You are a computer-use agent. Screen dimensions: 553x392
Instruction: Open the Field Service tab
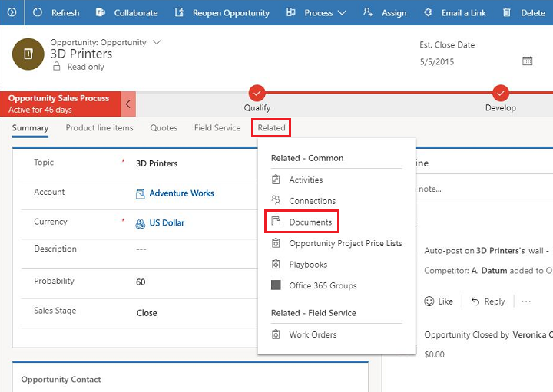tap(217, 128)
